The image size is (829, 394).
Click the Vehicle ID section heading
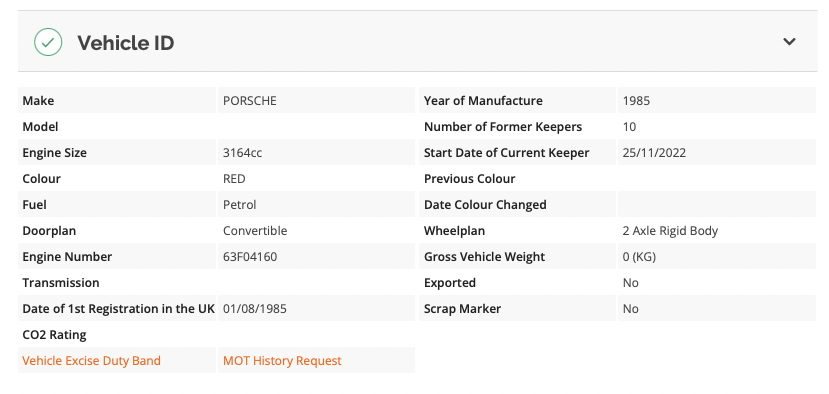pos(126,43)
